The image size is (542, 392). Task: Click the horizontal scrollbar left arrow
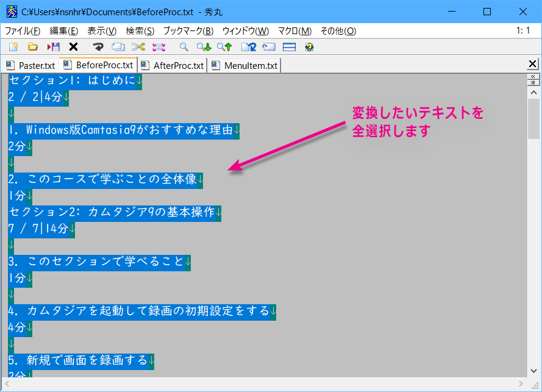tap(7, 383)
